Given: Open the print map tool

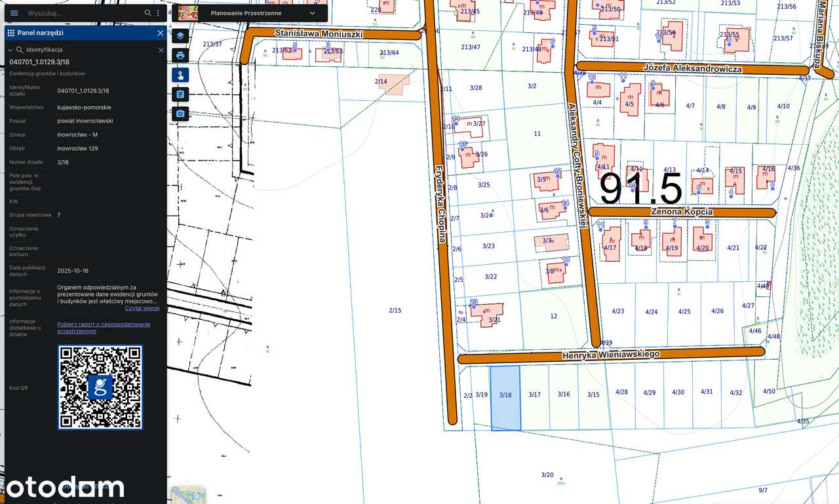Looking at the screenshot, I should 180,55.
